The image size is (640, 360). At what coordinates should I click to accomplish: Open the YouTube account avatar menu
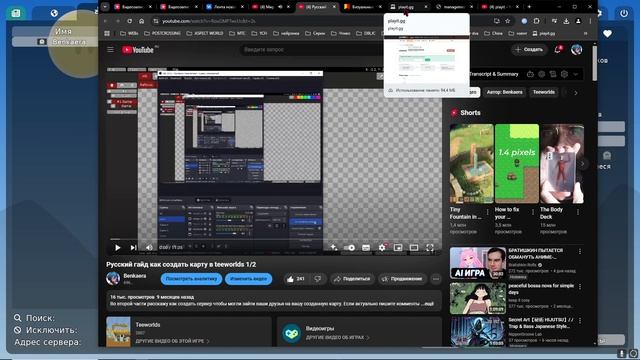[x=576, y=49]
